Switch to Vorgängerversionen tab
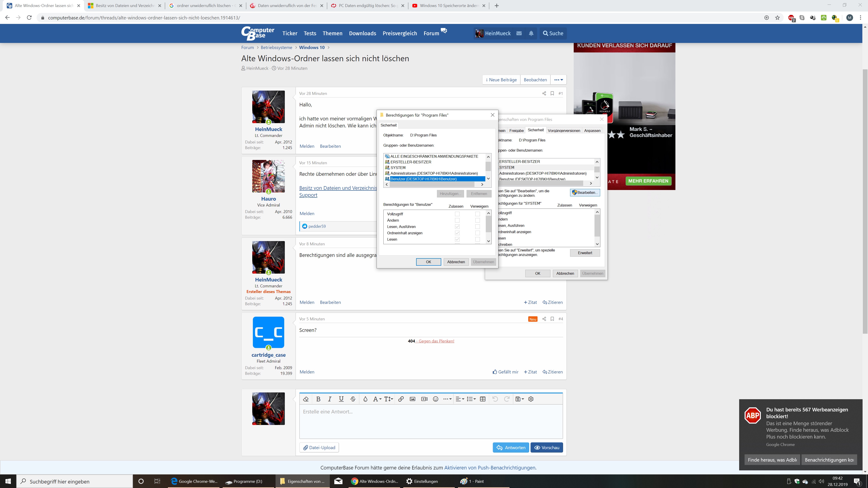This screenshot has height=488, width=868. (x=564, y=131)
